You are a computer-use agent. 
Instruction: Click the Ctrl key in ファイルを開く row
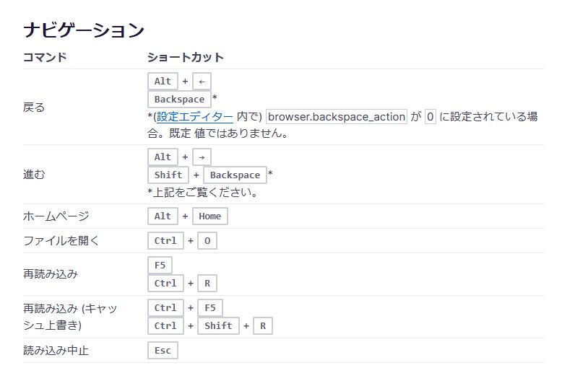point(165,240)
